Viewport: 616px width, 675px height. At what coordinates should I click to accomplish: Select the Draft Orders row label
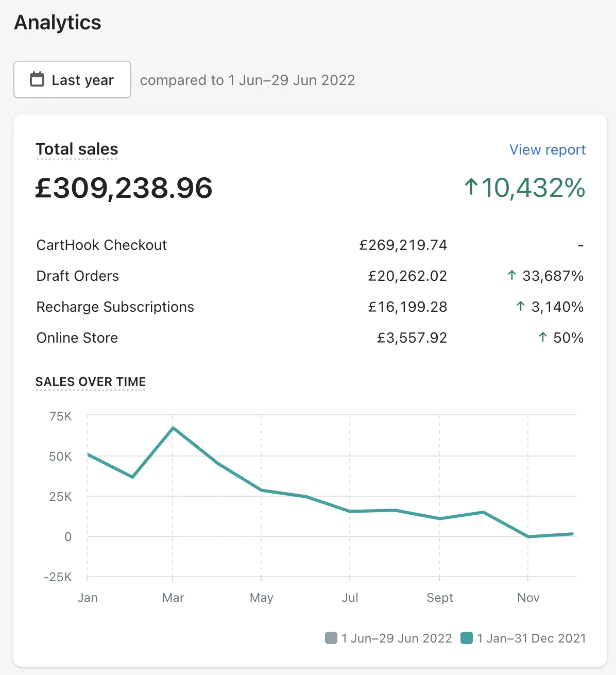click(x=78, y=276)
